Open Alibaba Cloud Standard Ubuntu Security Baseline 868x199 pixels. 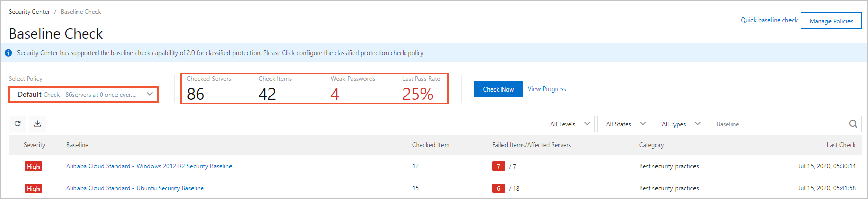[x=135, y=188]
